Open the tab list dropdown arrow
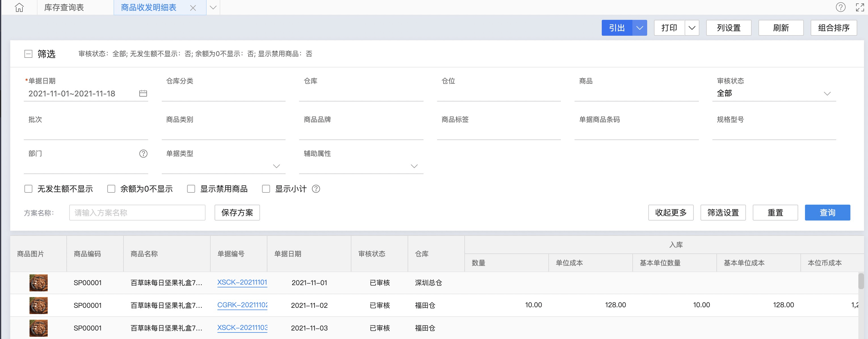The image size is (868, 339). coord(213,7)
